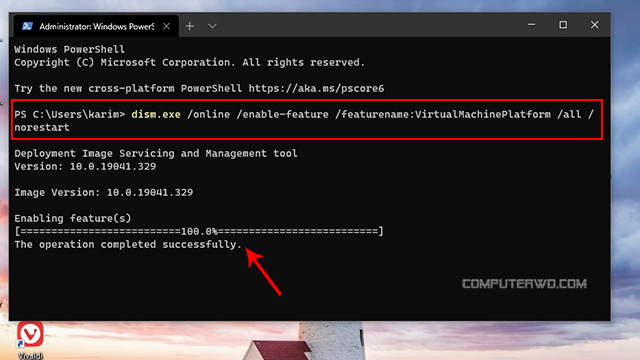This screenshot has width=640, height=360.
Task: Open a new terminal tab
Action: pyautogui.click(x=190, y=26)
